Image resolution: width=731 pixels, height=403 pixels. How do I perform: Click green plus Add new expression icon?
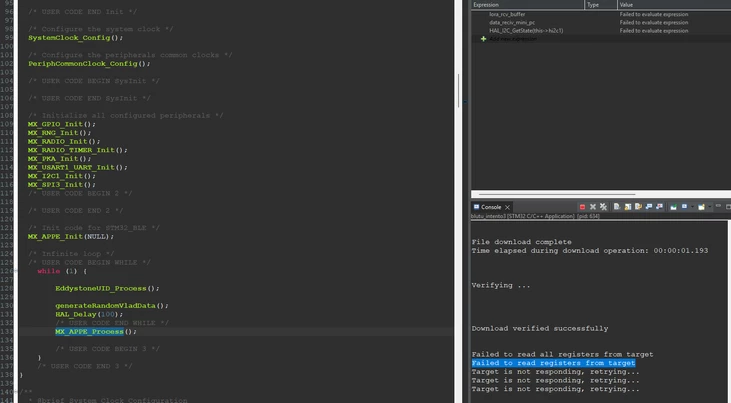pos(483,39)
